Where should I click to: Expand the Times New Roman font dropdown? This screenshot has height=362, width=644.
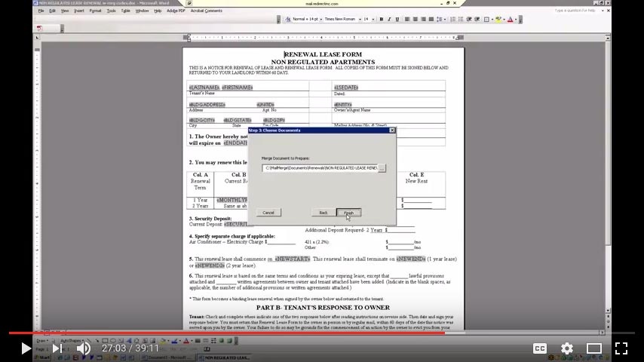pyautogui.click(x=360, y=20)
